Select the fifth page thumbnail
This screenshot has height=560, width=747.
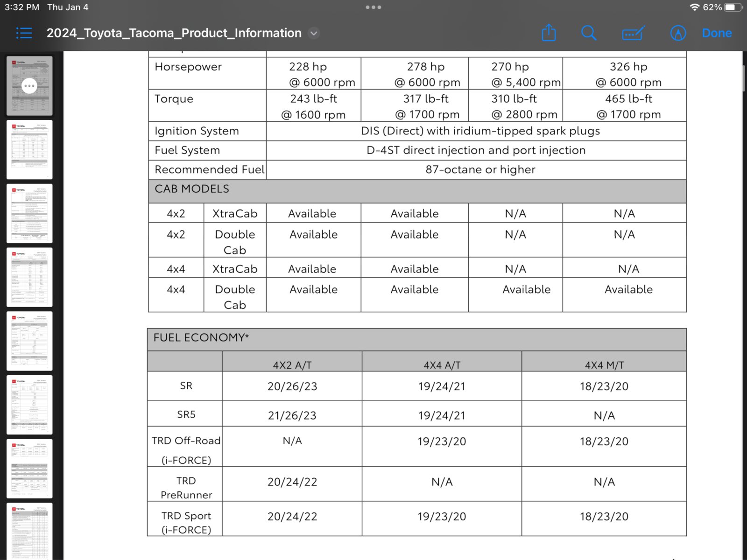coord(29,341)
